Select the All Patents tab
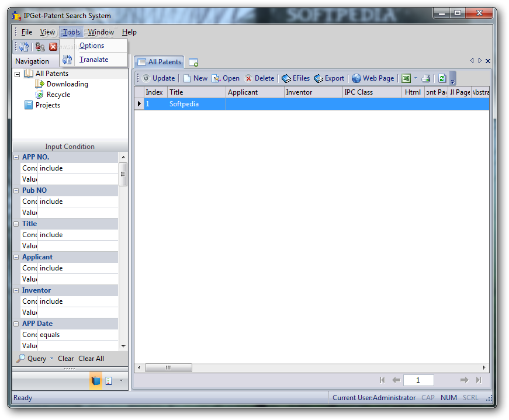The width and height of the screenshot is (509, 420). (160, 62)
